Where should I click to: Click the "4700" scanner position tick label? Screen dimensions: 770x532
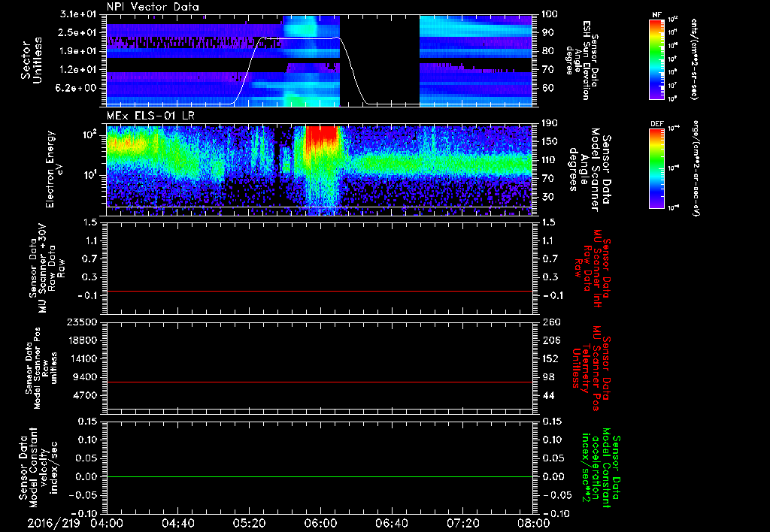click(86, 395)
